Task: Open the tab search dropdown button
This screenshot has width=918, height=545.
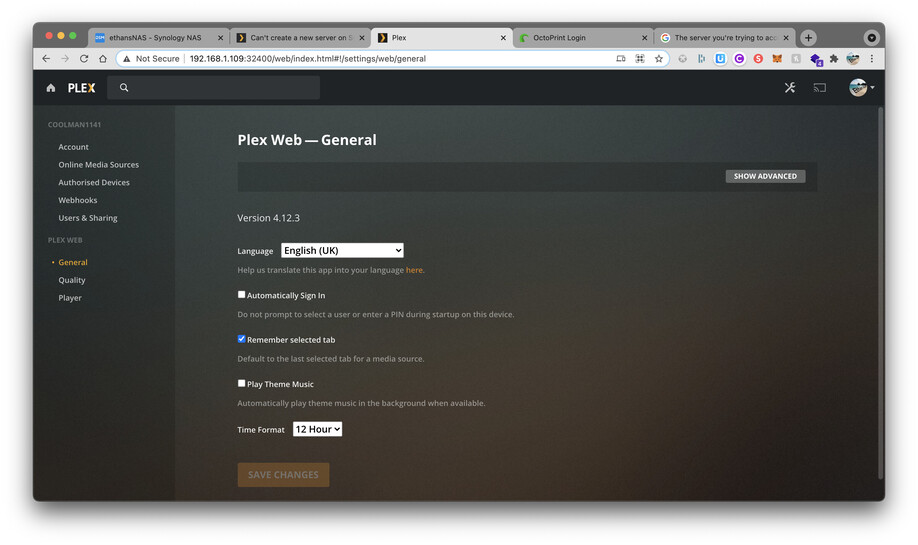Action: click(871, 37)
